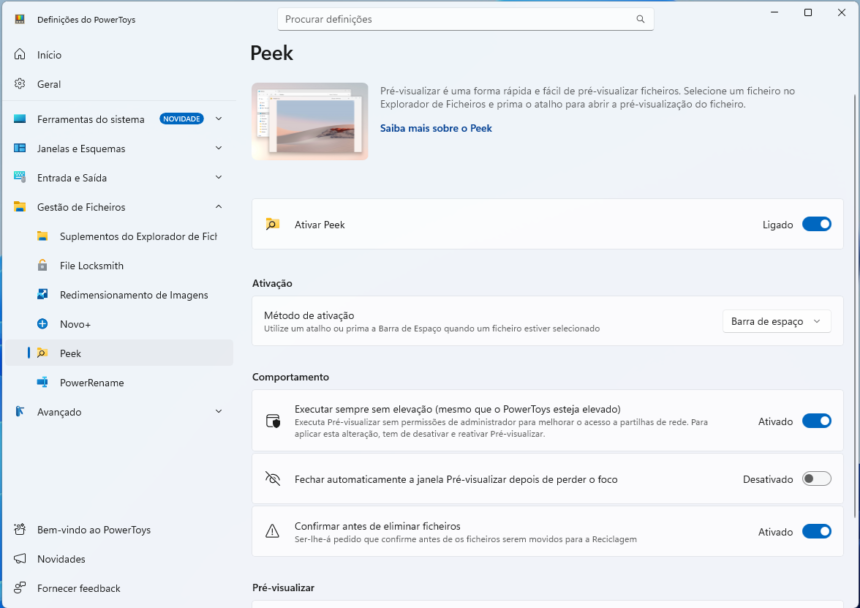The image size is (860, 608).
Task: Click the Suplementos do Explorador folder icon
Action: [x=42, y=237]
